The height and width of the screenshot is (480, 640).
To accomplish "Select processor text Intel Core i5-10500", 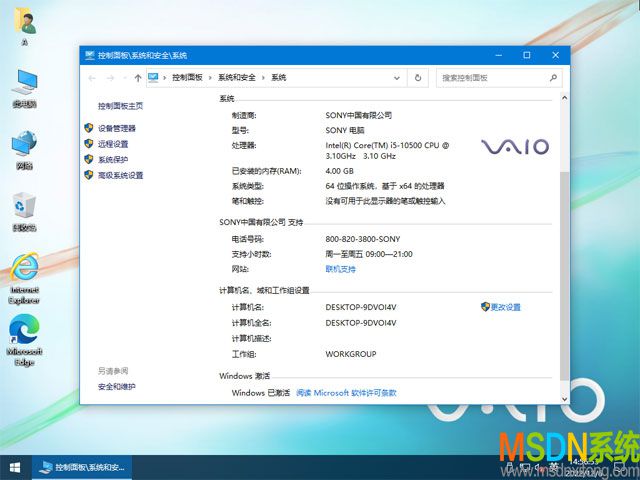I will [x=387, y=151].
